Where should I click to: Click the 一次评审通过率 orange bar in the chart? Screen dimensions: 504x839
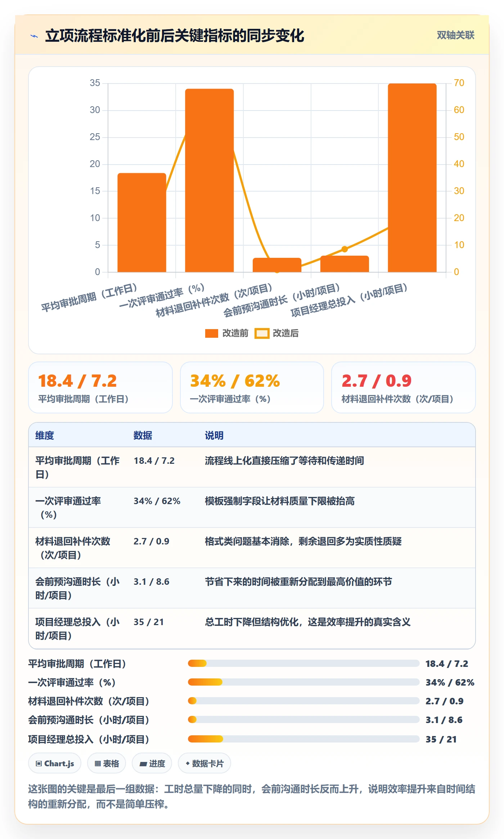point(209,180)
